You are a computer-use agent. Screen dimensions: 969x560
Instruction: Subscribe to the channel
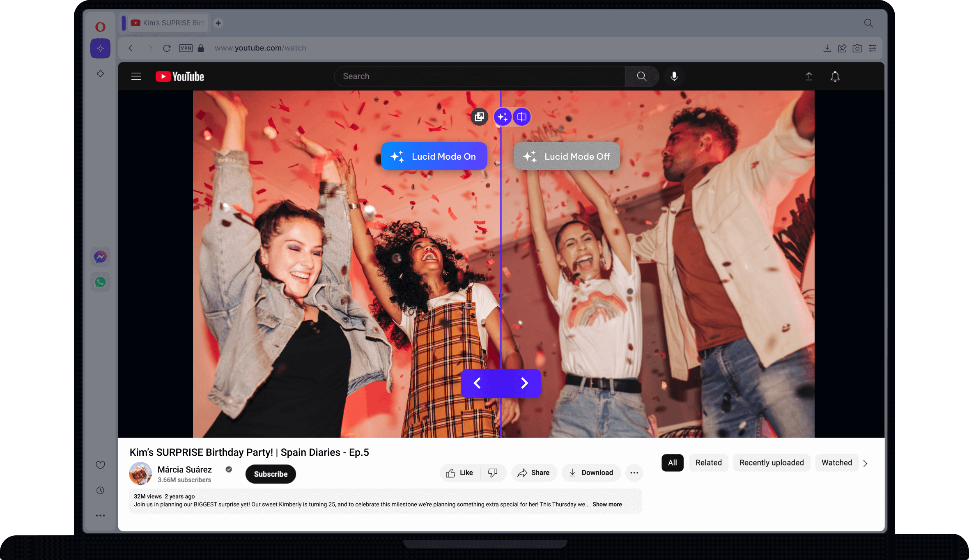[271, 474]
